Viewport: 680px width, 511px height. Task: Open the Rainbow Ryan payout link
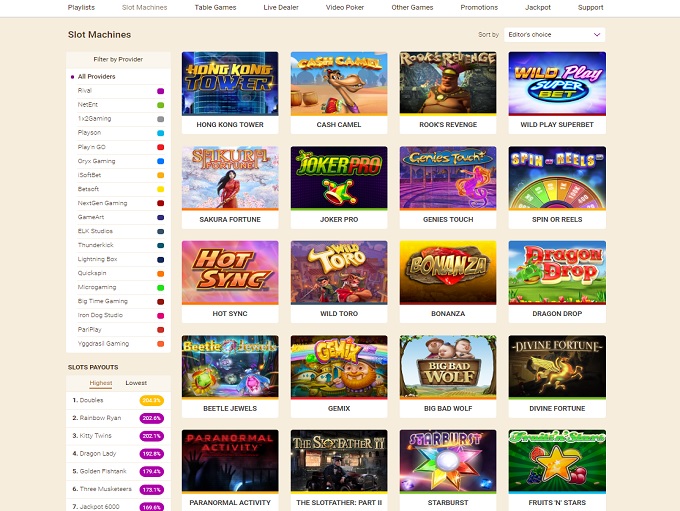[100, 418]
